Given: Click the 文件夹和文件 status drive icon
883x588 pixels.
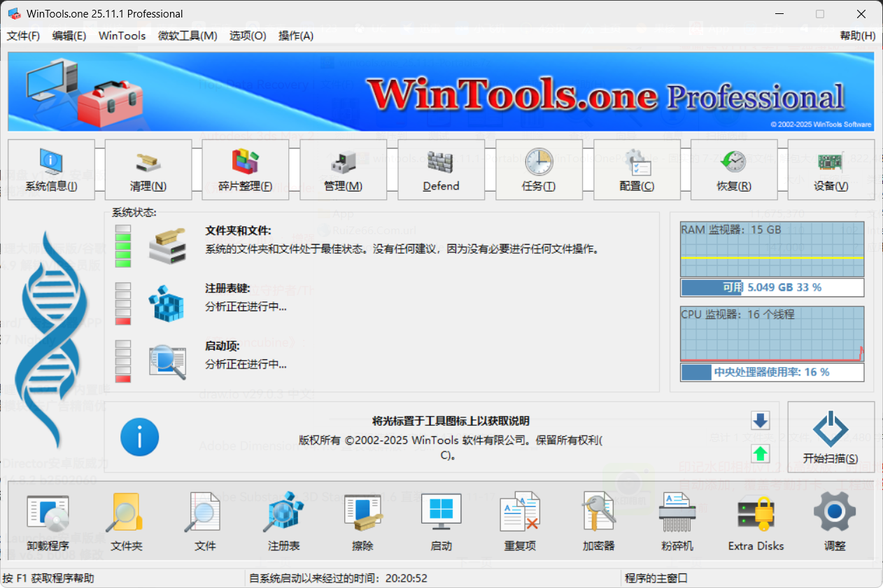Looking at the screenshot, I should pyautogui.click(x=168, y=245).
